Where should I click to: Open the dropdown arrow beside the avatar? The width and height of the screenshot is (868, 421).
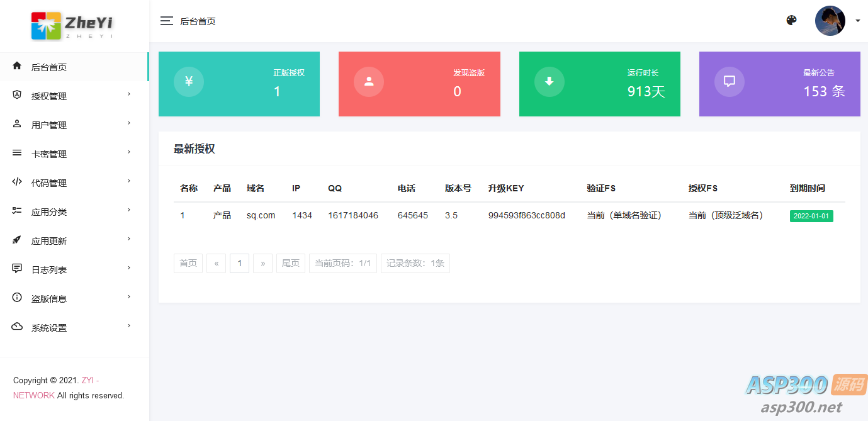[857, 21]
